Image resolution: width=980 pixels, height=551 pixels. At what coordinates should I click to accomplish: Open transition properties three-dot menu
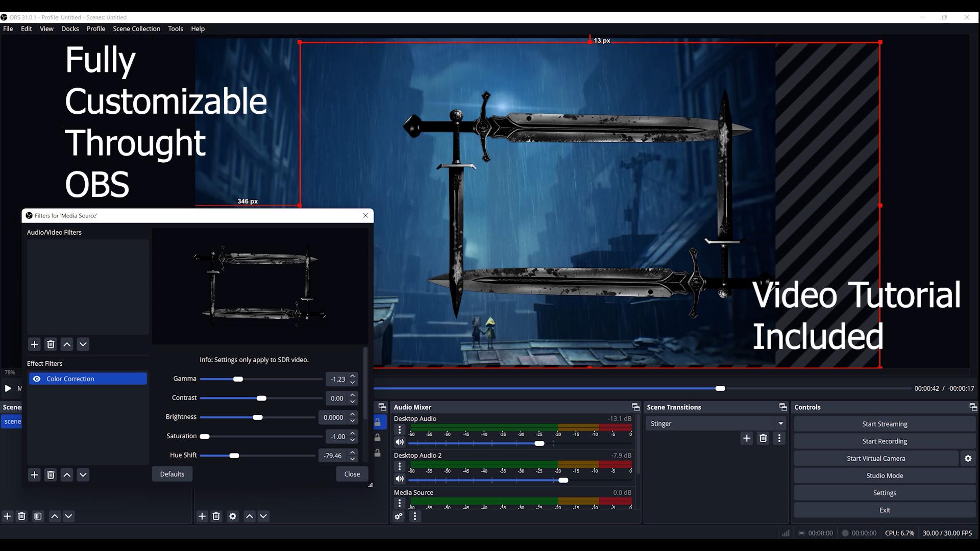[779, 438]
